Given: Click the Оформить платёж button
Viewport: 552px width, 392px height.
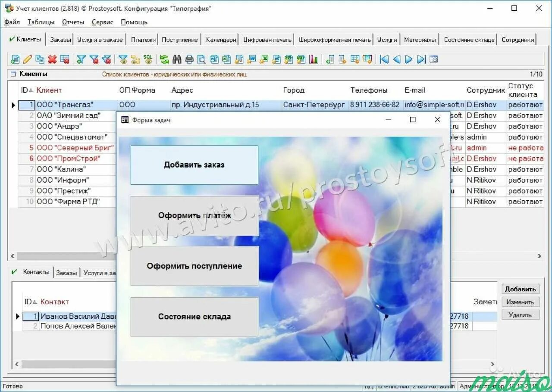Looking at the screenshot, I should [x=194, y=215].
